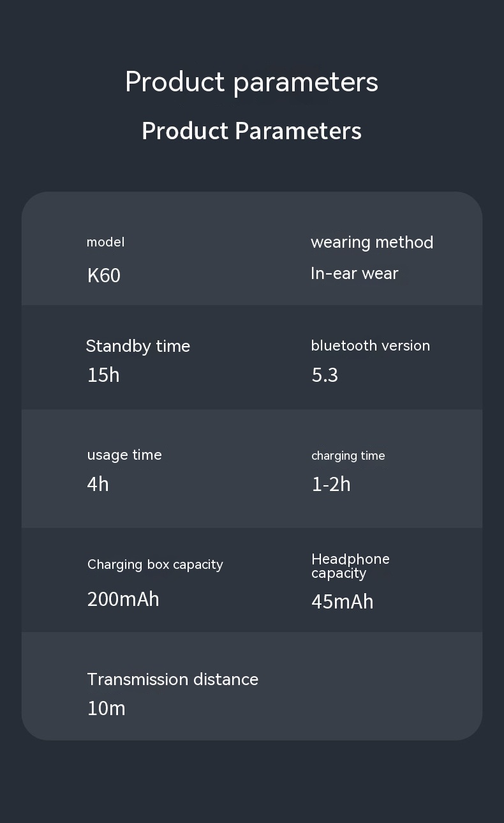Viewport: 504px width, 823px height.
Task: Select the "usage time" label
Action: [x=124, y=455]
